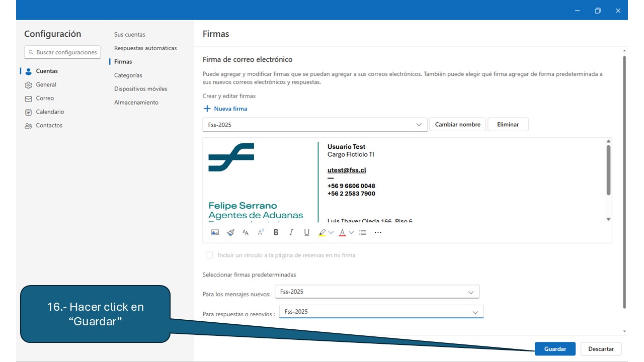Select the format painter icon
The image size is (644, 362).
pos(230,232)
